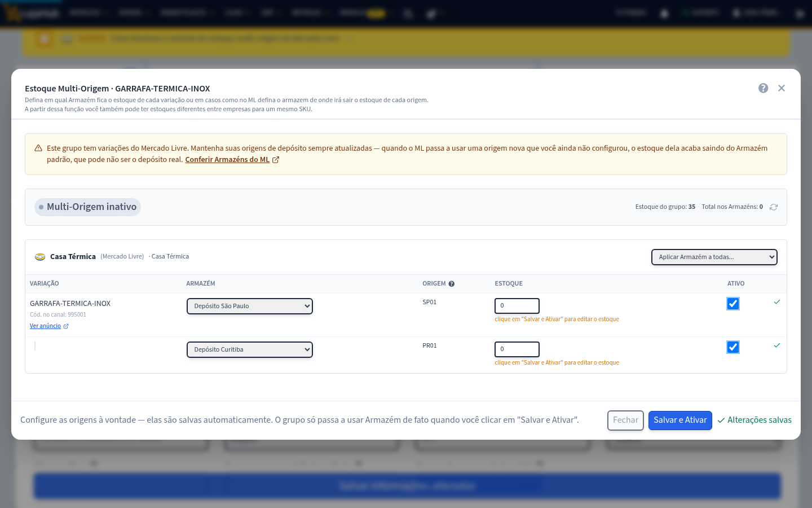Click the Multi-Origem inativo status badge
812x508 pixels.
point(87,207)
